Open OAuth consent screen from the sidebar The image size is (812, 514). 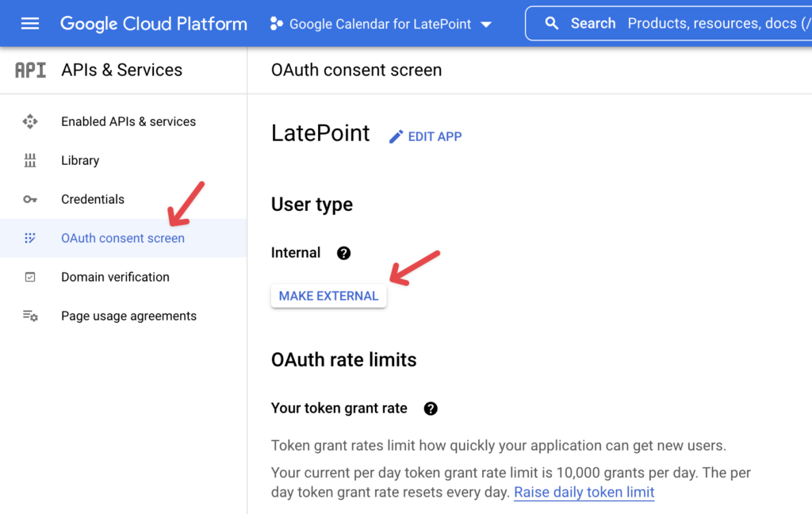coord(123,238)
